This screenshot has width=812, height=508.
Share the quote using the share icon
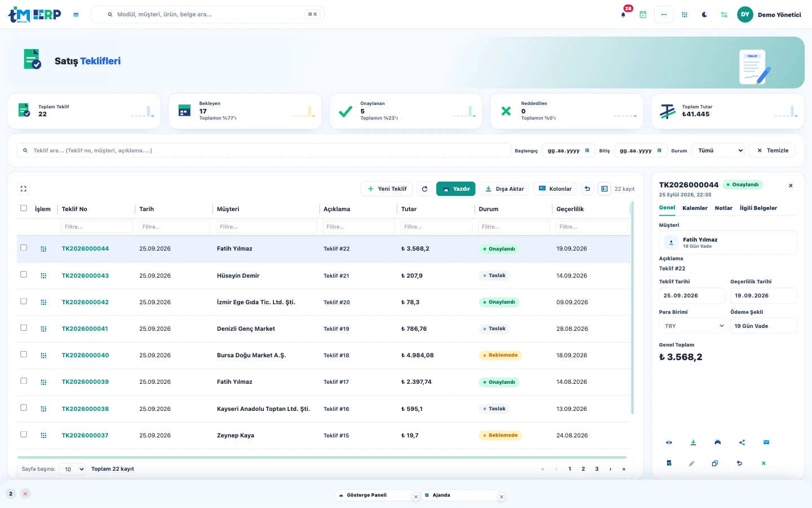(742, 443)
